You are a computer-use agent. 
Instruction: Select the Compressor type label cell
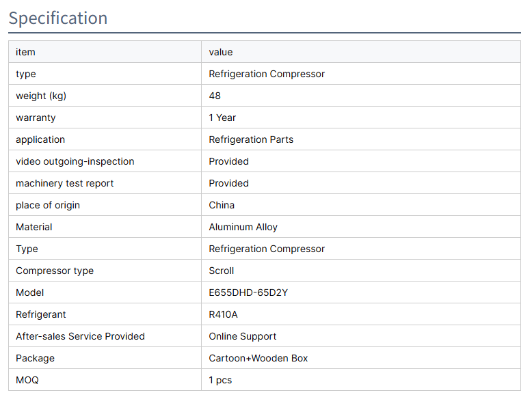[x=55, y=271]
